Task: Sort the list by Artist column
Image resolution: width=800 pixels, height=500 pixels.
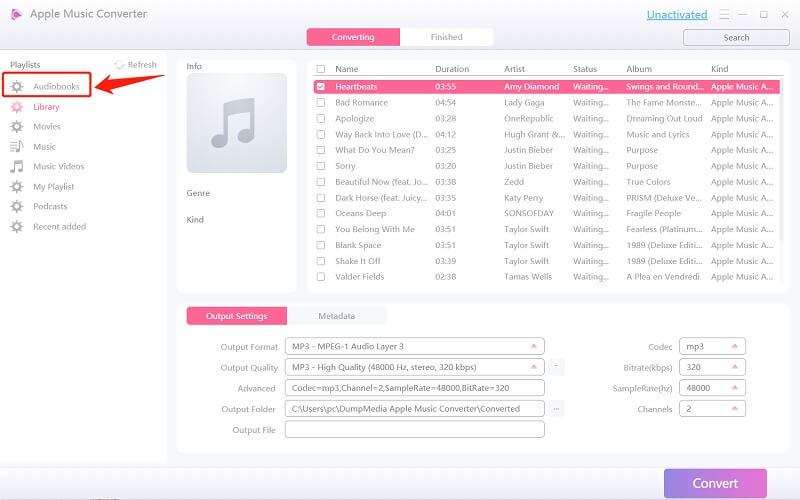Action: pos(514,69)
